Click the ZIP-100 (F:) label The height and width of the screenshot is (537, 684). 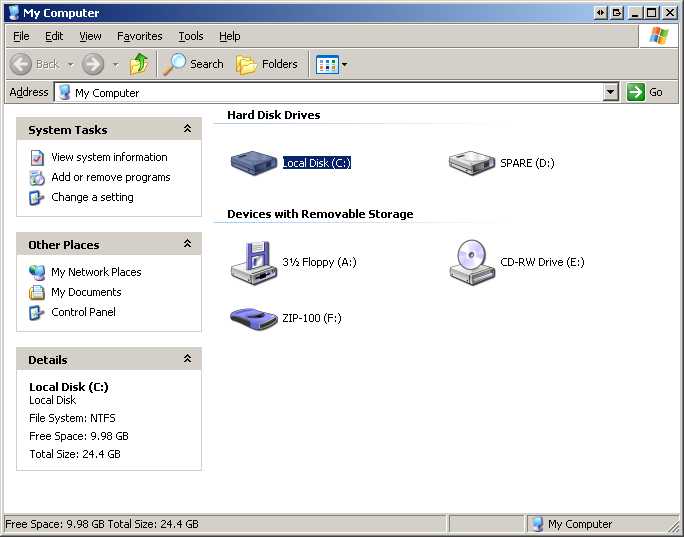click(312, 318)
